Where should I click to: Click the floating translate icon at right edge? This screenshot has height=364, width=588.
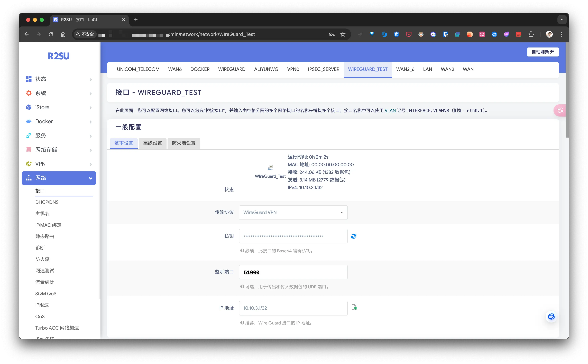(560, 110)
